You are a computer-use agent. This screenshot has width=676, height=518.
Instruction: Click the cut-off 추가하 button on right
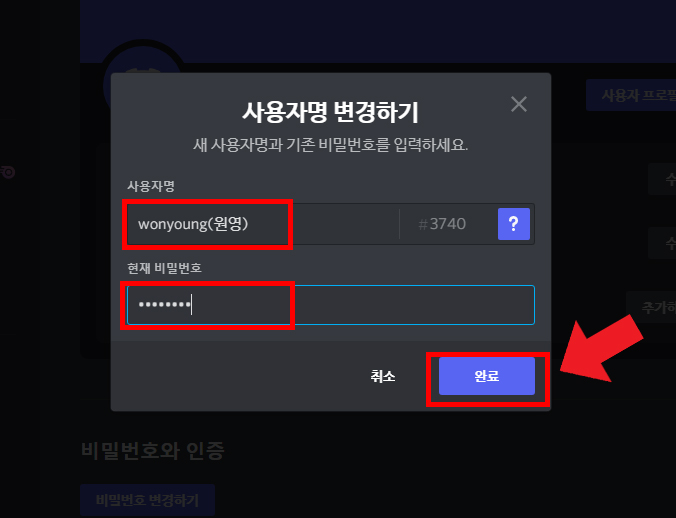651,307
